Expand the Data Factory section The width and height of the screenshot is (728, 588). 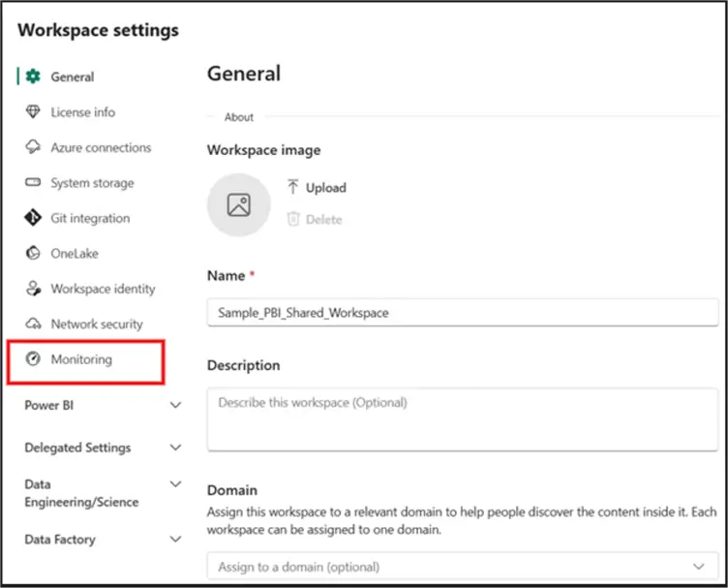(x=175, y=540)
